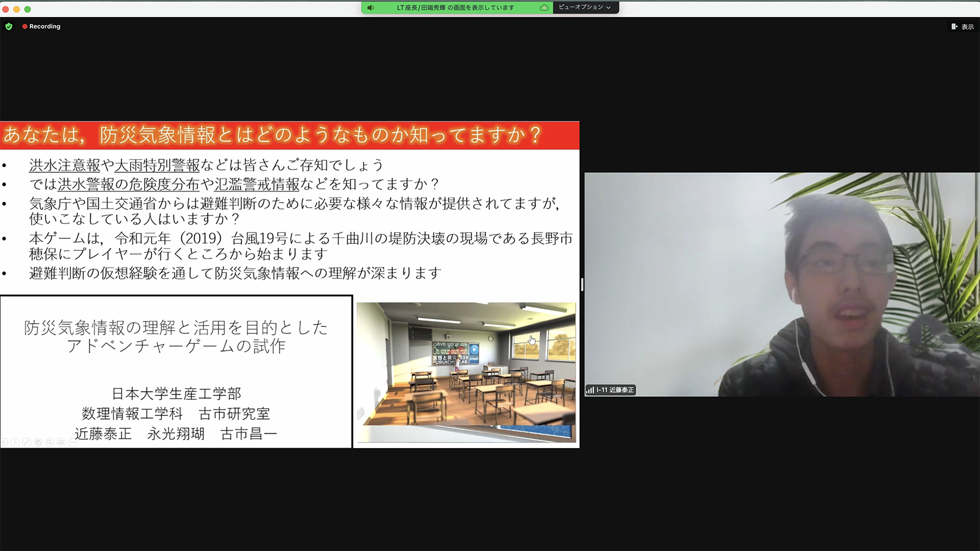The width and height of the screenshot is (980, 551).
Task: Click the divider handle between slide and video
Action: 582,284
